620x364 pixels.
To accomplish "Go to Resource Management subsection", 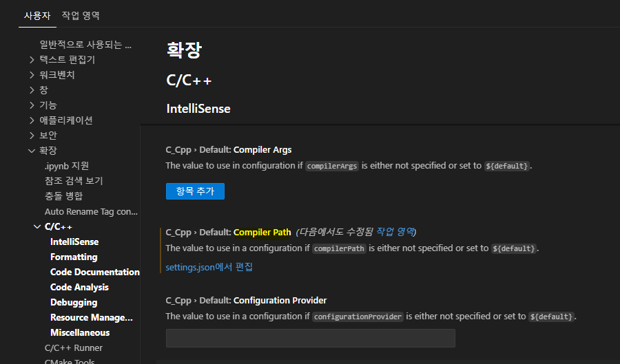I will (x=92, y=317).
